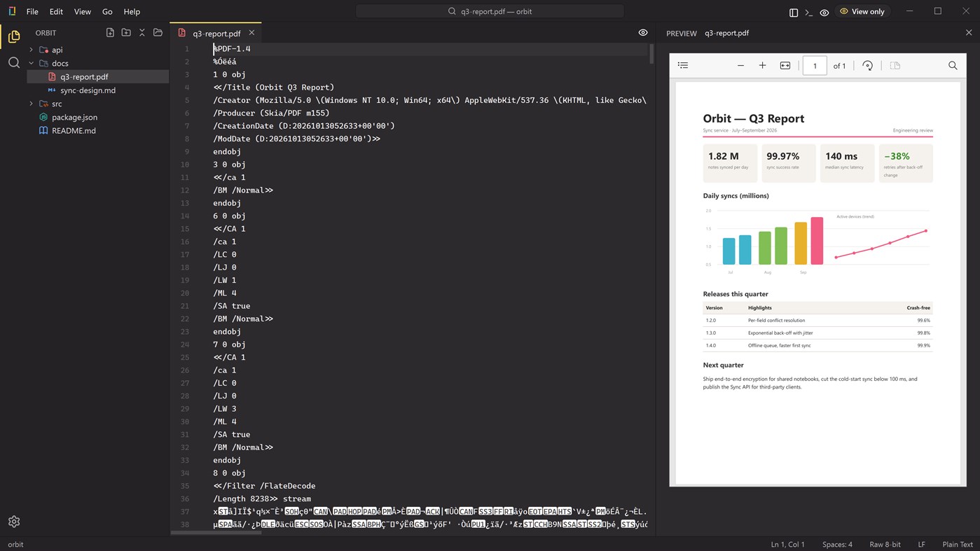Toggle the PDF outline sidebar
This screenshot has width=980, height=551.
pos(683,66)
